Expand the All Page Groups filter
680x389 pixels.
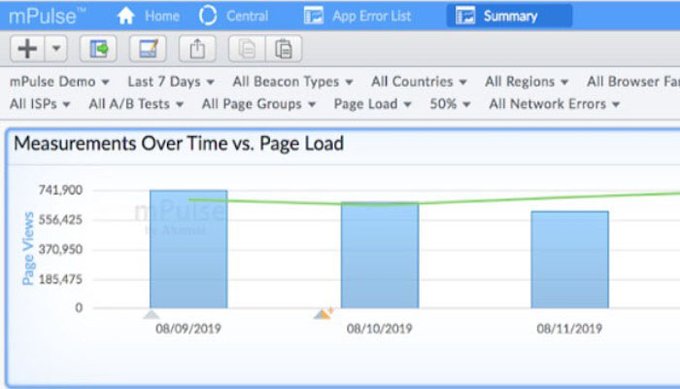click(x=258, y=104)
